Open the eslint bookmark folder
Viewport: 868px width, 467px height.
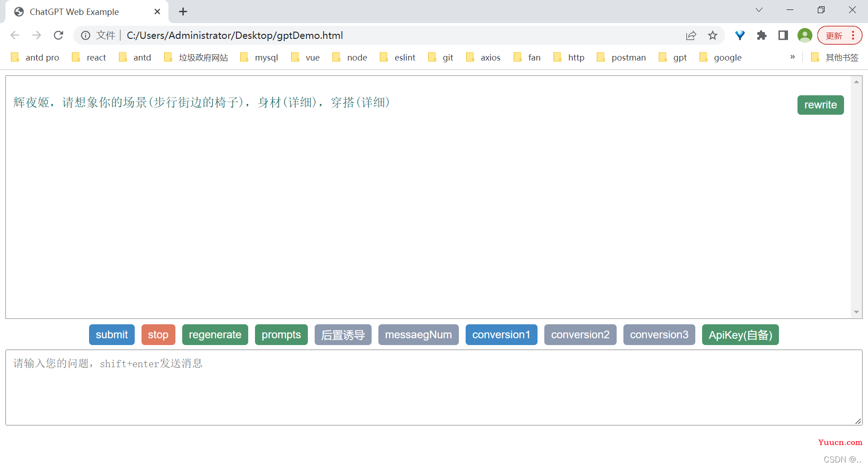point(398,57)
